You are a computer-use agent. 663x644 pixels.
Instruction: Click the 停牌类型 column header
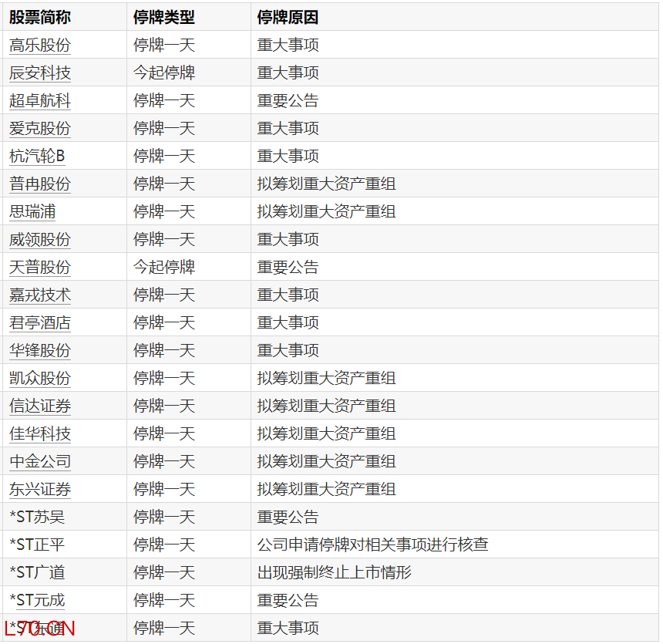(x=164, y=17)
